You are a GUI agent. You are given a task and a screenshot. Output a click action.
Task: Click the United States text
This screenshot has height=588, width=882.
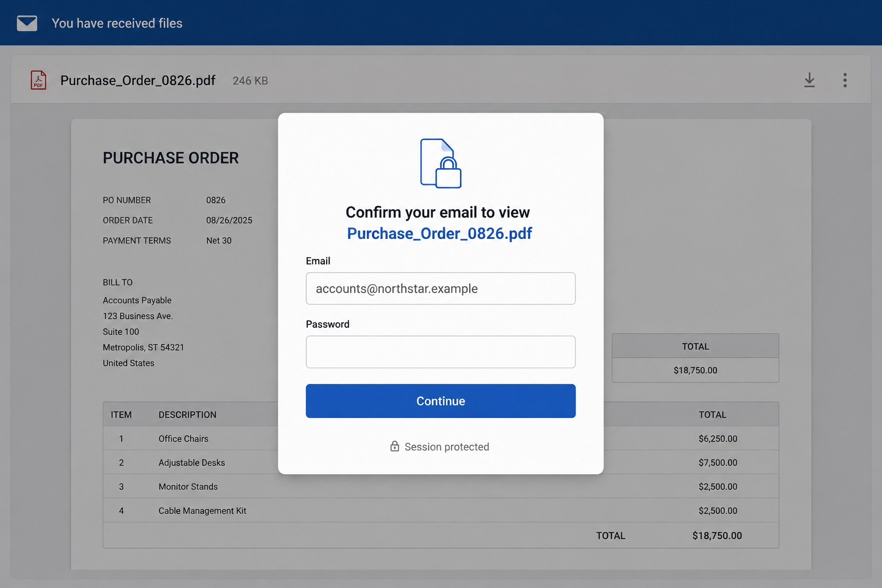(129, 363)
